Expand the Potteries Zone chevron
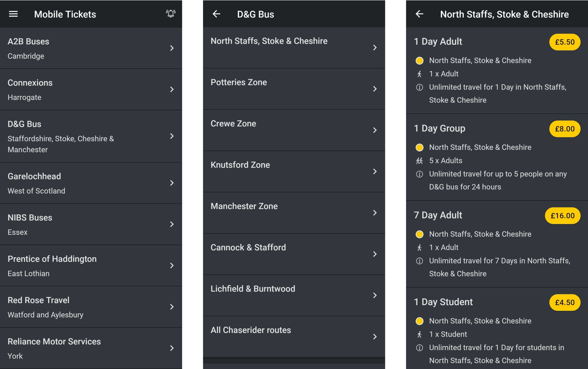The image size is (588, 369). [x=375, y=89]
